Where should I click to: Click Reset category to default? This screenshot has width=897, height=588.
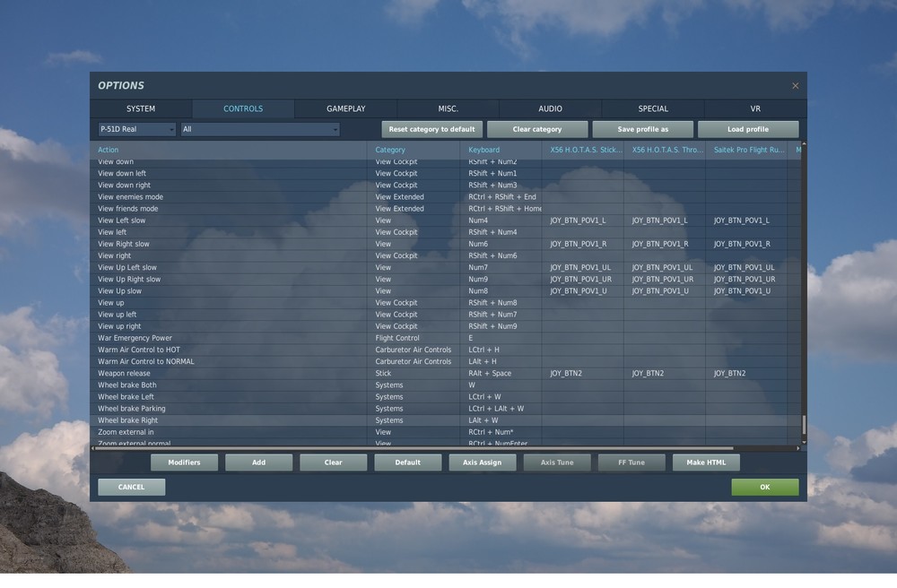pyautogui.click(x=431, y=128)
